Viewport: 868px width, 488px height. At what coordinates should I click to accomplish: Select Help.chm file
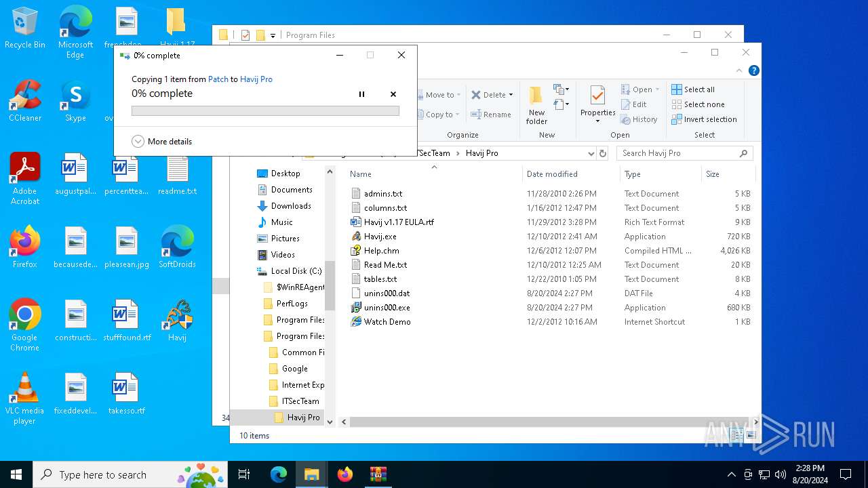coord(381,251)
